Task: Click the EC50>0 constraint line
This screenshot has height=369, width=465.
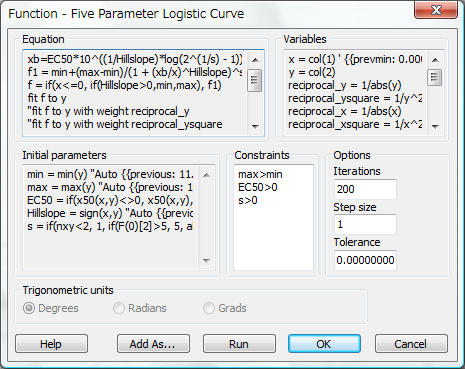Action: (258, 188)
